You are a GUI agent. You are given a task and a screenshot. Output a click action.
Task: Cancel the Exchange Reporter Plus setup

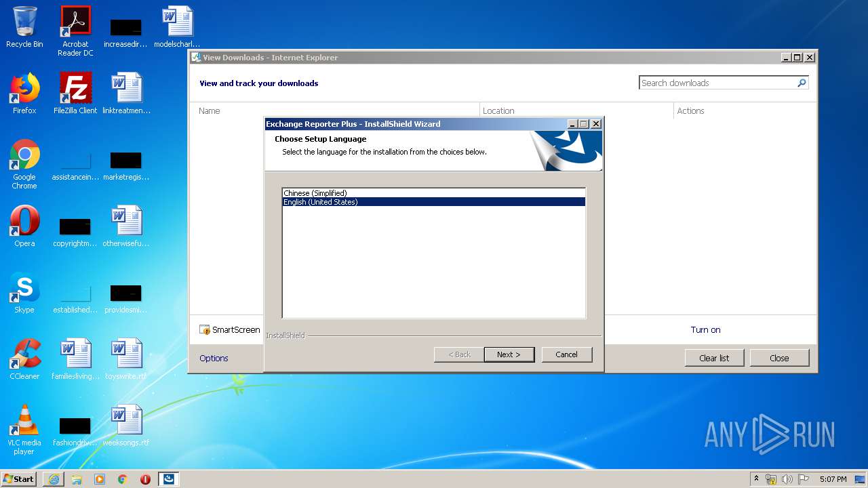pyautogui.click(x=567, y=354)
